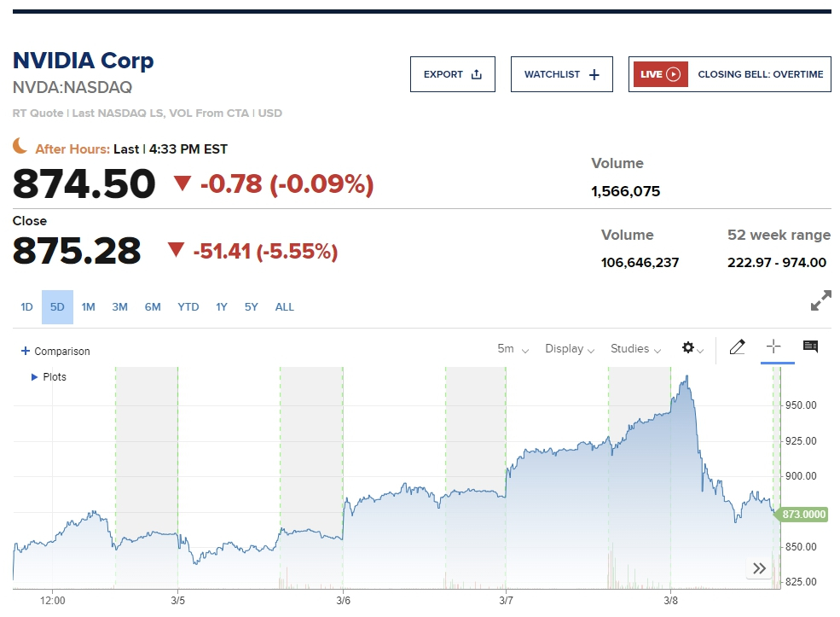The width and height of the screenshot is (840, 617).
Task: Click the after hours moon icon
Action: [20, 147]
